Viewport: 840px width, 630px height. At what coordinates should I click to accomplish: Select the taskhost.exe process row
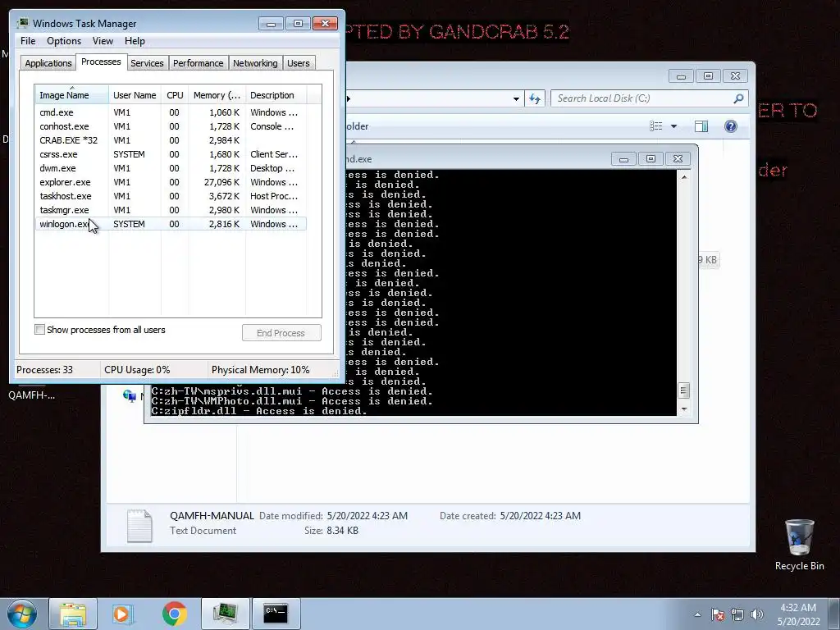(x=171, y=196)
